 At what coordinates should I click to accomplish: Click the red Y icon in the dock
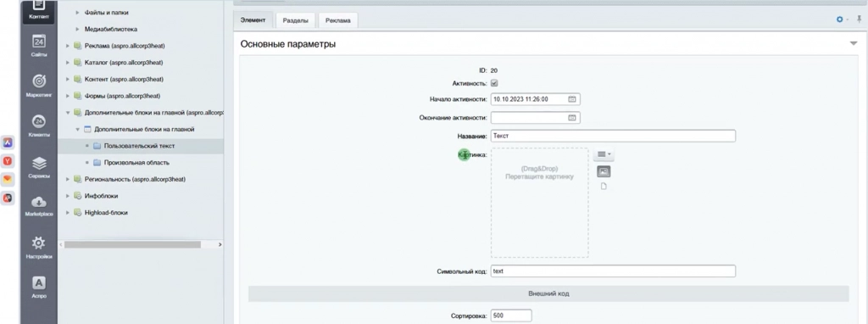tap(8, 161)
